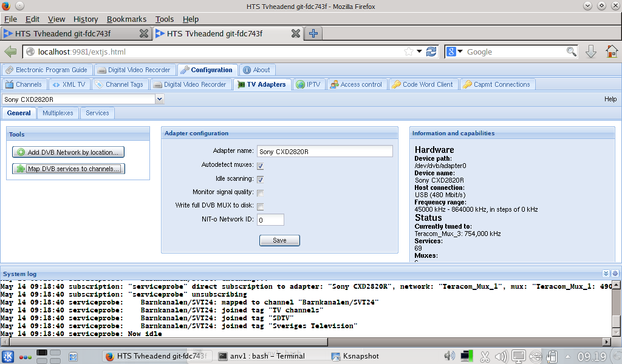Open the File menu
622x364 pixels.
[10, 19]
